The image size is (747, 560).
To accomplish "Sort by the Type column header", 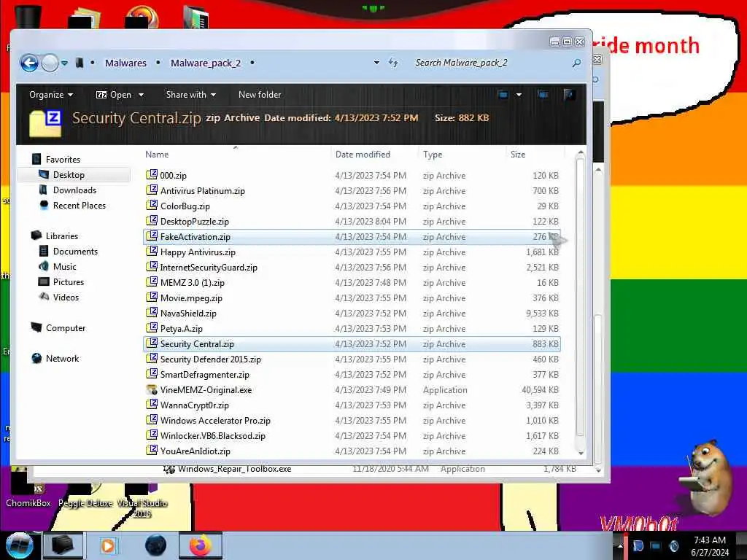I will coord(433,155).
